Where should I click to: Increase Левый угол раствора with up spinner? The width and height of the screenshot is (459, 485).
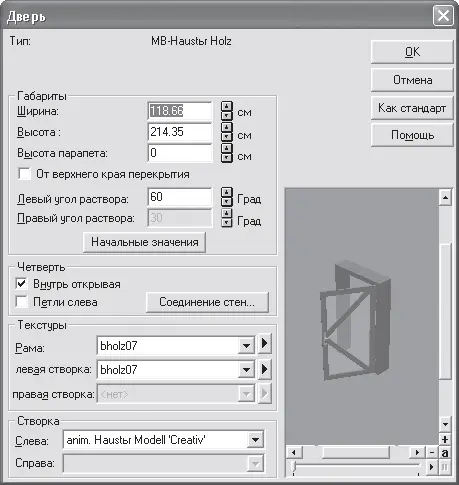click(x=227, y=193)
